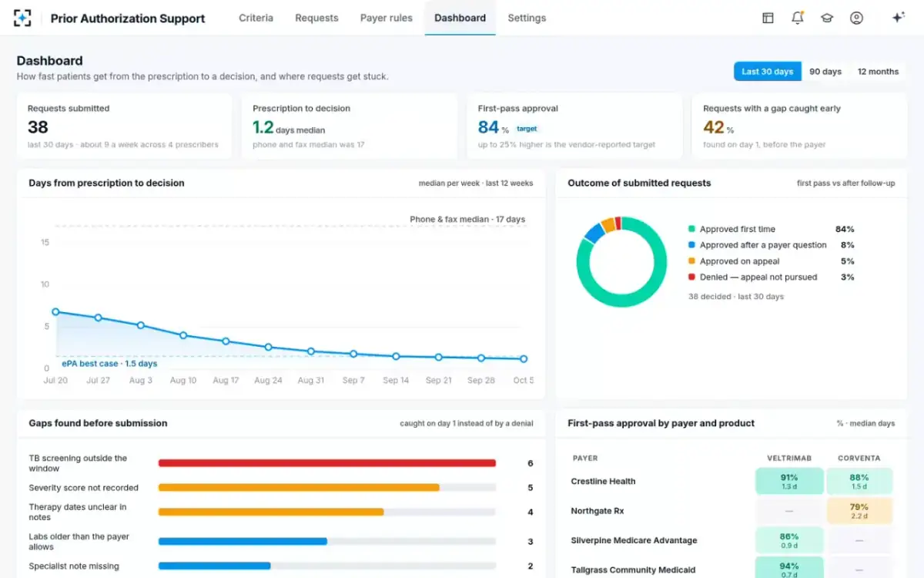924x578 pixels.
Task: Click the Days from prescription to decision heading
Action: (106, 183)
